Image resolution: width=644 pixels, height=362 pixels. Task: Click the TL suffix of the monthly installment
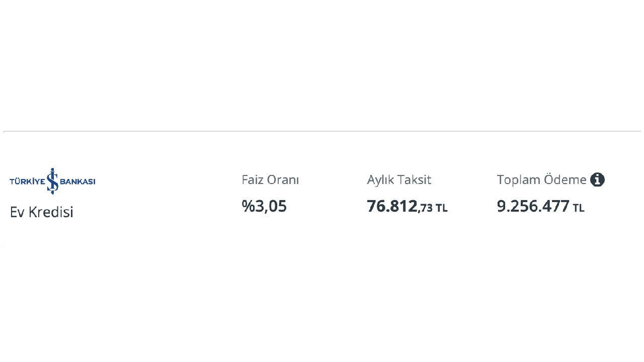[x=441, y=208]
